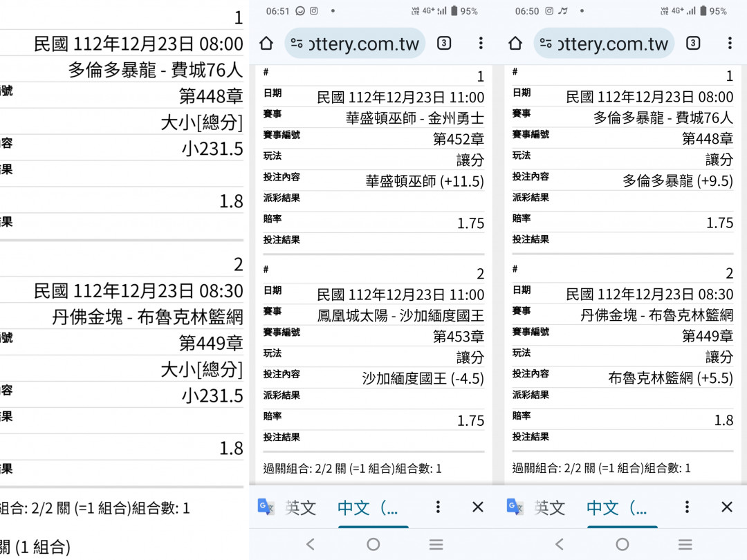Viewport: 747px width, 560px height.
Task: Tap time 06:50 in right status bar
Action: [x=527, y=11]
